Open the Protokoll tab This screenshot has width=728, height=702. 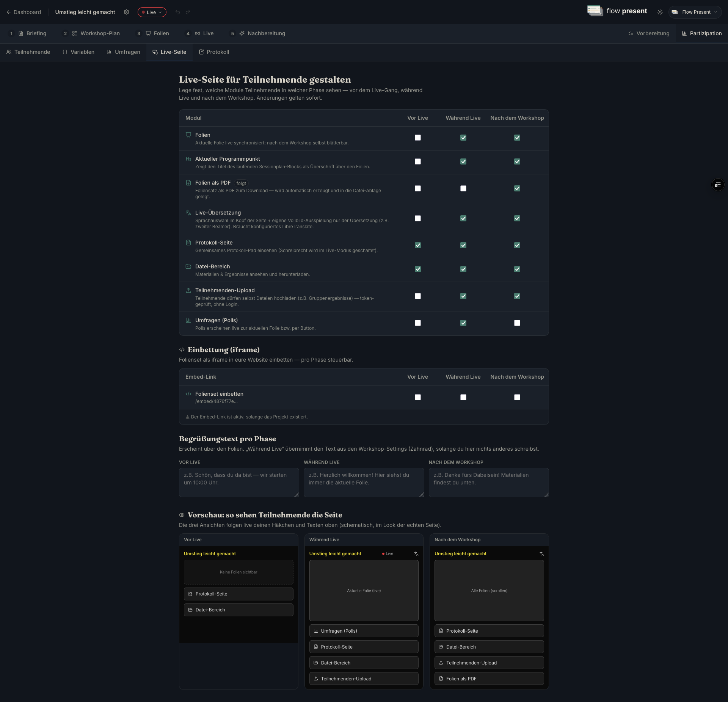tap(214, 52)
